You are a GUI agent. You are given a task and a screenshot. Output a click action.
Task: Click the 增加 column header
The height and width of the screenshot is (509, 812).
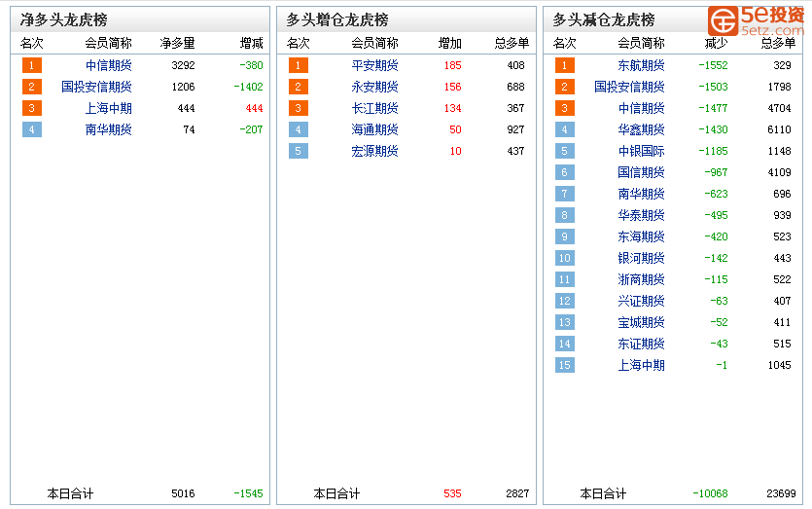coord(449,43)
